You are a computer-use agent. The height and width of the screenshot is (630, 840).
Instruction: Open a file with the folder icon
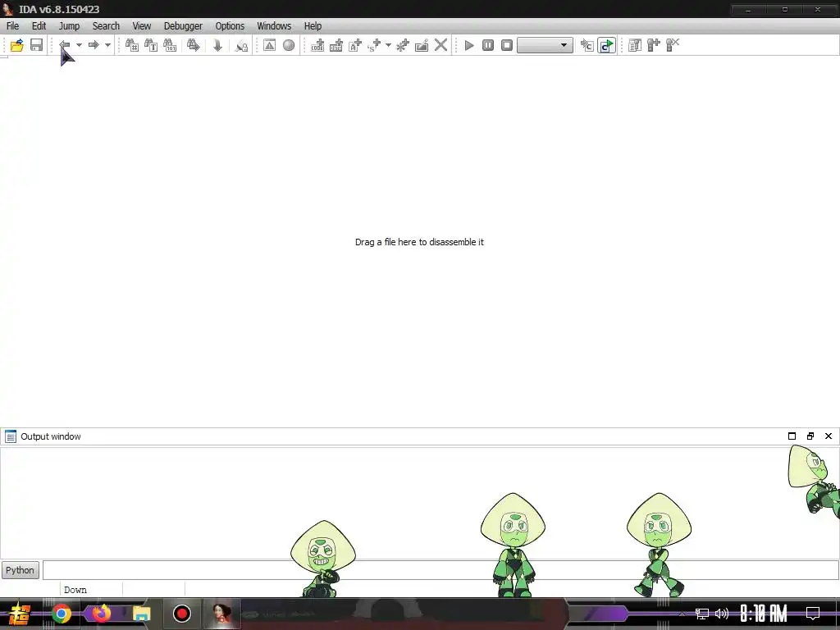pos(17,46)
